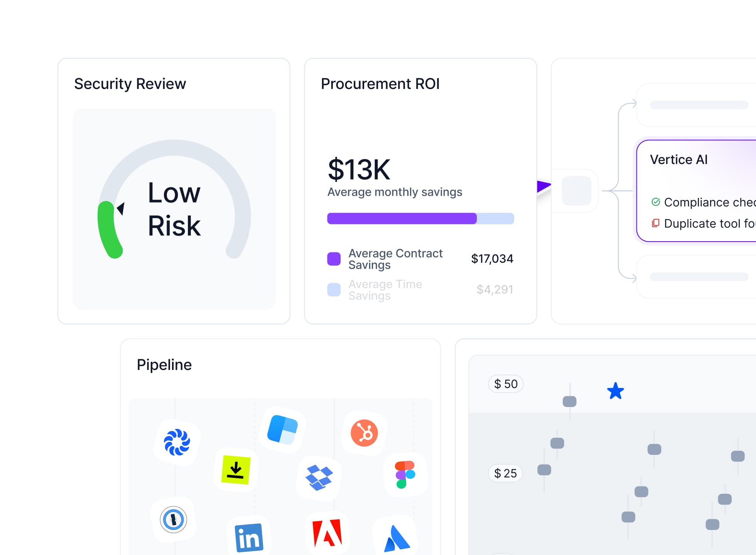Toggle the light blue Average Time Savings swatch

(334, 289)
